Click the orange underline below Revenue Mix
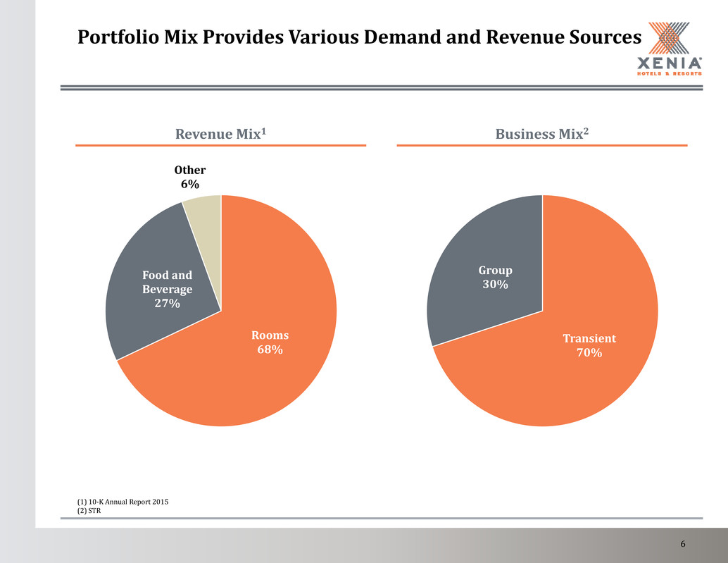Screen dimensions: 728x563 pyautogui.click(x=220, y=145)
